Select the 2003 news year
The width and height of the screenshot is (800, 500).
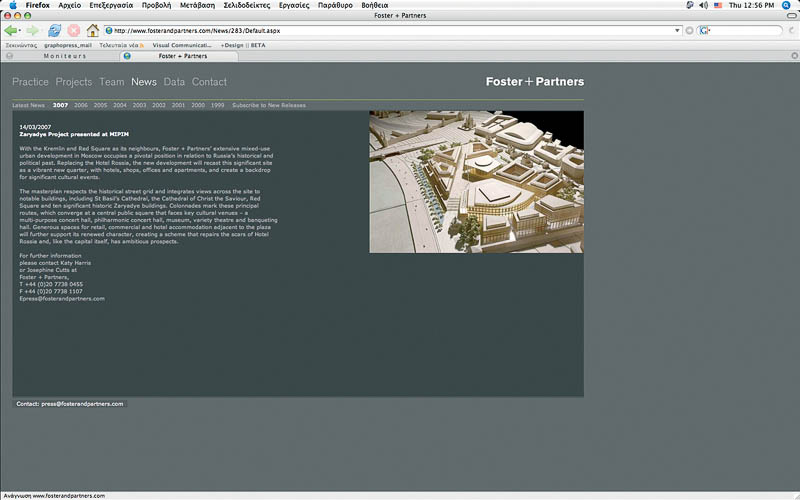tap(139, 105)
